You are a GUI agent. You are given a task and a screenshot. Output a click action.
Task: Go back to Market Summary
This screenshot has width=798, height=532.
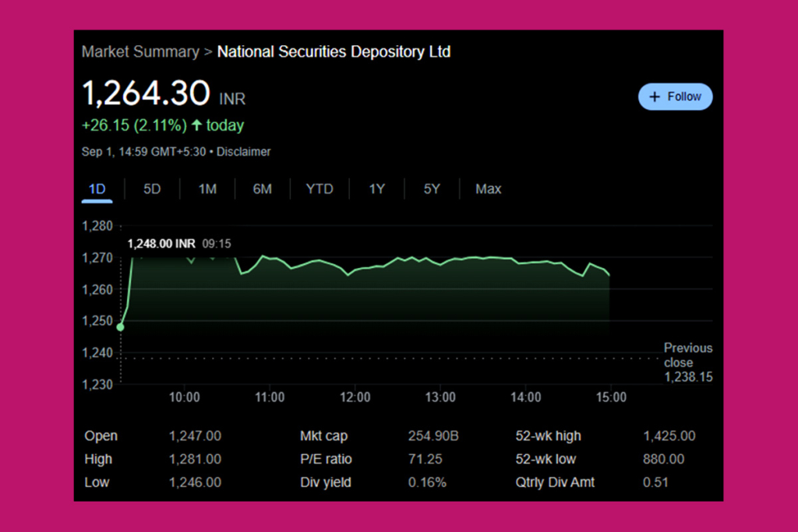point(139,51)
